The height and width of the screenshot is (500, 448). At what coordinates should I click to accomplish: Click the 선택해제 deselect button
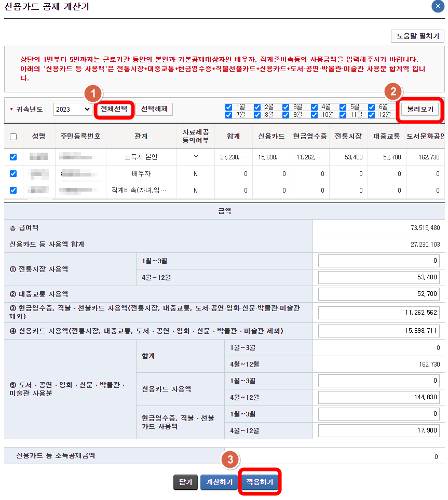155,110
